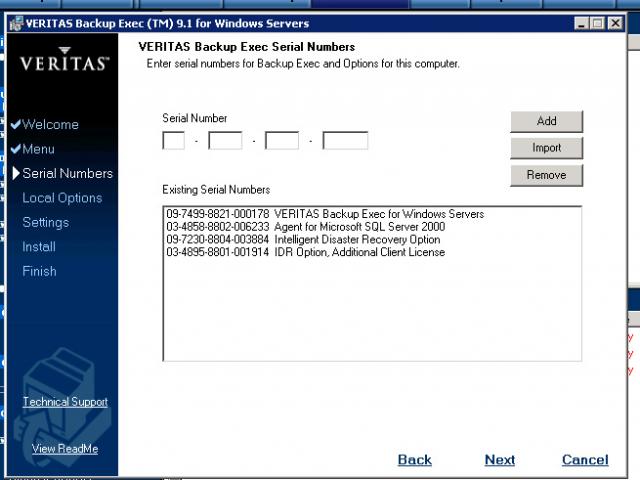Select the Serial Numbers step
The image size is (640, 480).
(67, 173)
